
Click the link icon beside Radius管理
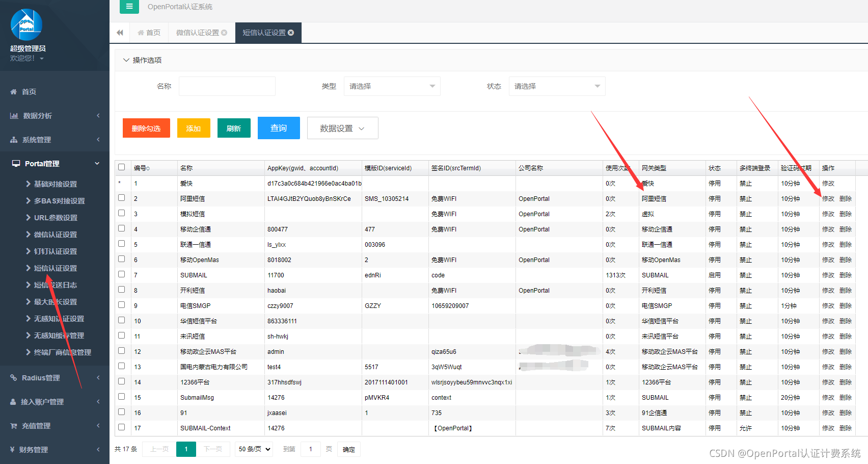[x=14, y=378]
